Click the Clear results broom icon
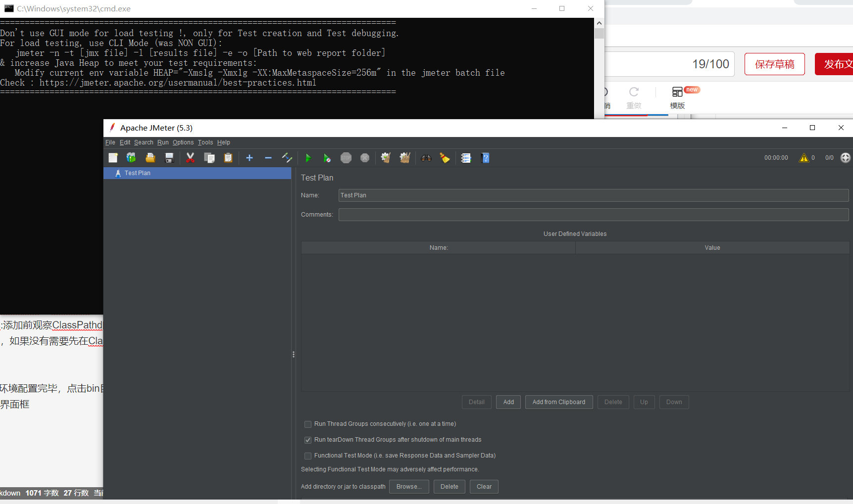The width and height of the screenshot is (853, 504). coord(386,158)
